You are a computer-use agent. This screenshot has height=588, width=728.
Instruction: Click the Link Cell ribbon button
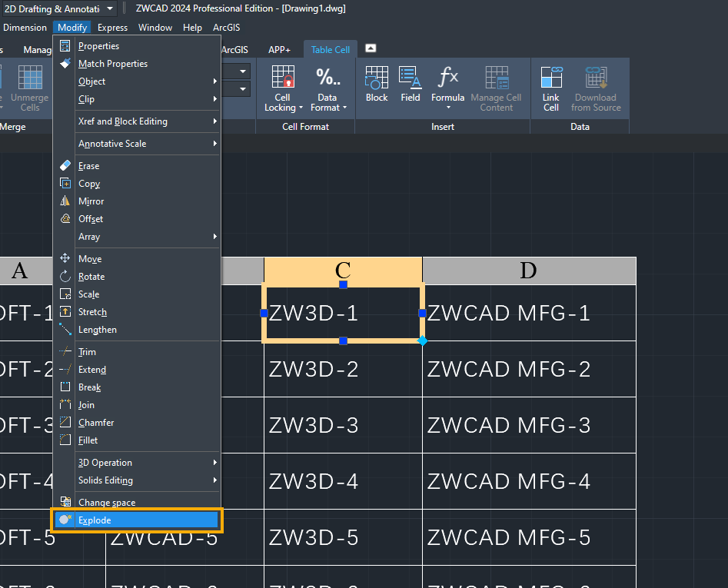tap(551, 88)
